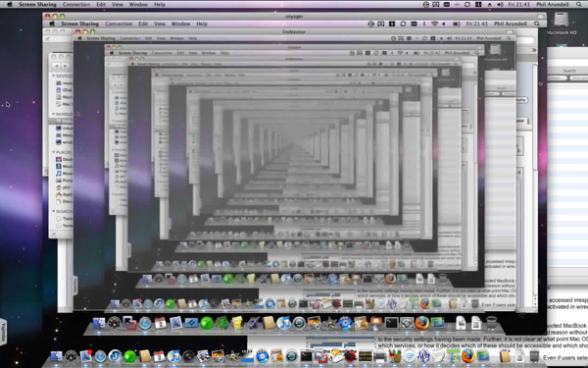Collapse the SHARED section in Finder sidebar
Viewport: 588px width, 368px height.
point(54,114)
